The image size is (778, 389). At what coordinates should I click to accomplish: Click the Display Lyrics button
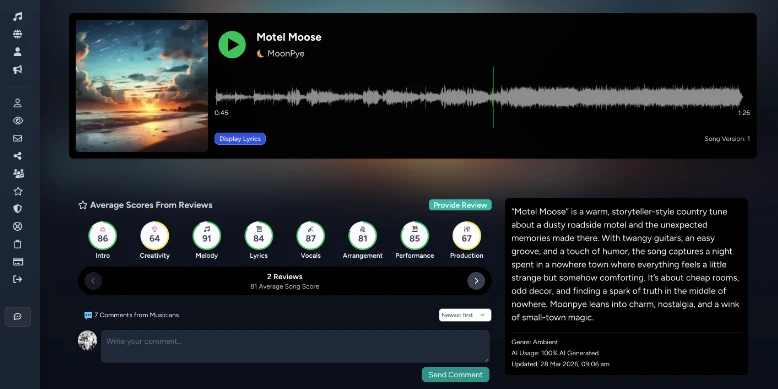tap(240, 139)
